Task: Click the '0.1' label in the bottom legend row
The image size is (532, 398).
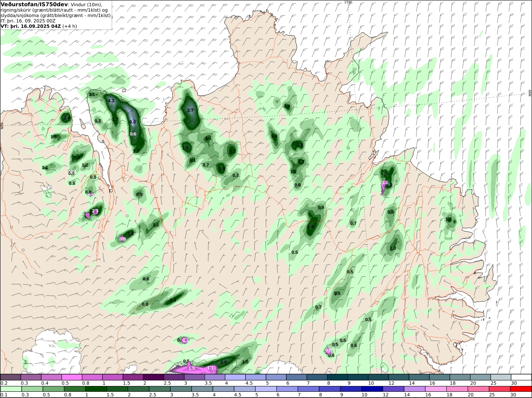Action: point(4,395)
